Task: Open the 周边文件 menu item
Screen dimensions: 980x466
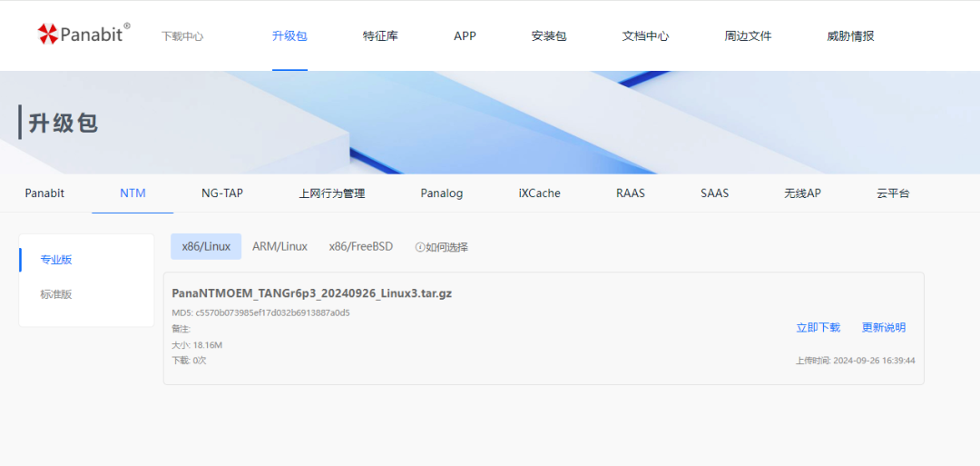Action: tap(748, 36)
